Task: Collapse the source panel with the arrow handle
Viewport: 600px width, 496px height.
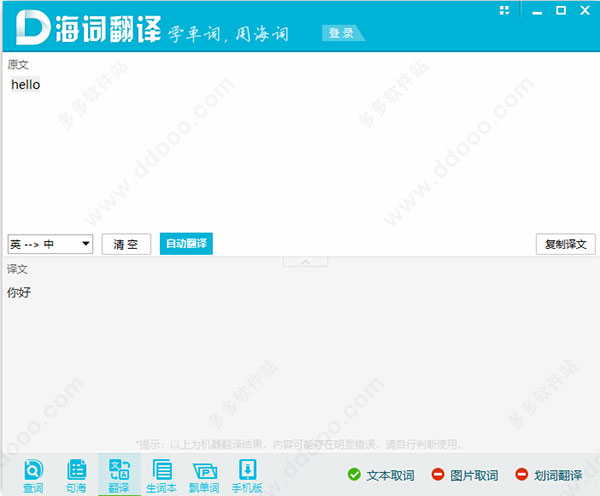Action: [305, 262]
